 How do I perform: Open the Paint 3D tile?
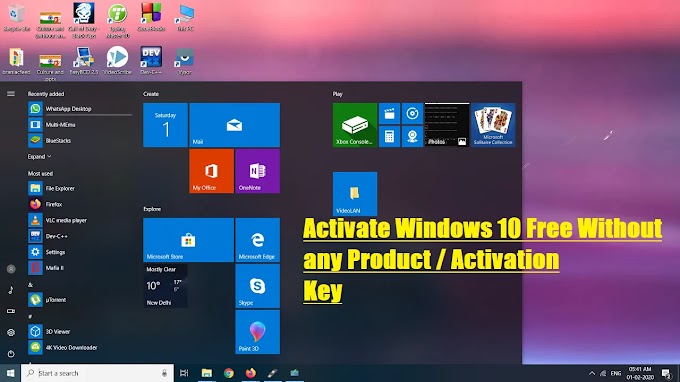pos(258,332)
